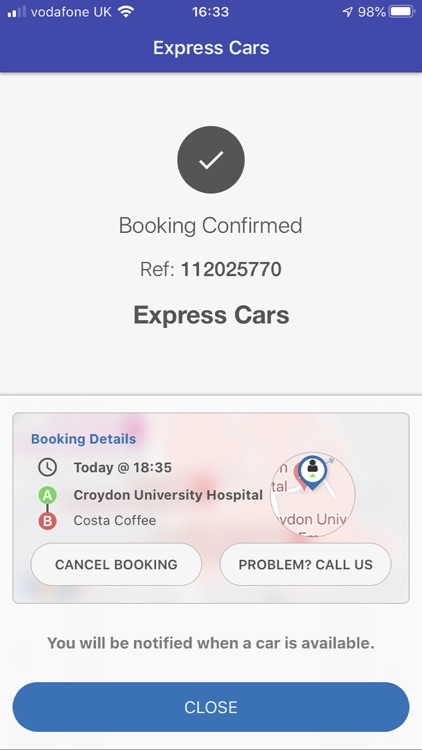Click the Wi-Fi status icon

tap(126, 12)
